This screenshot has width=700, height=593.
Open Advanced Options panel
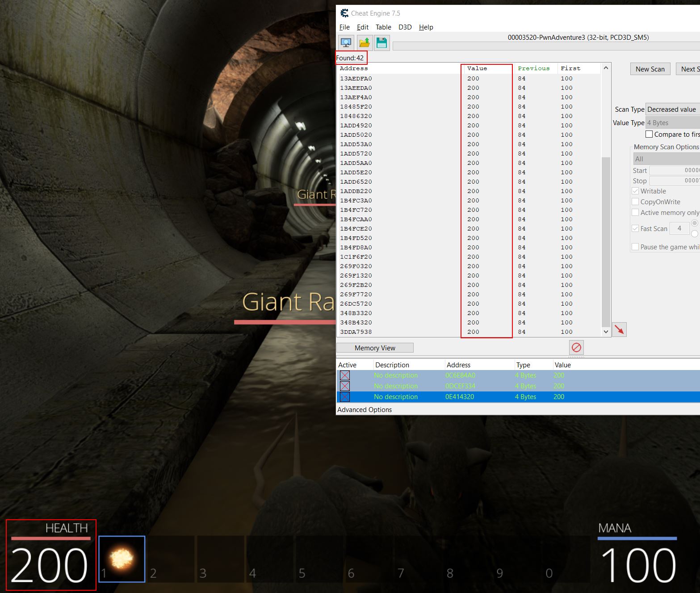tap(365, 409)
